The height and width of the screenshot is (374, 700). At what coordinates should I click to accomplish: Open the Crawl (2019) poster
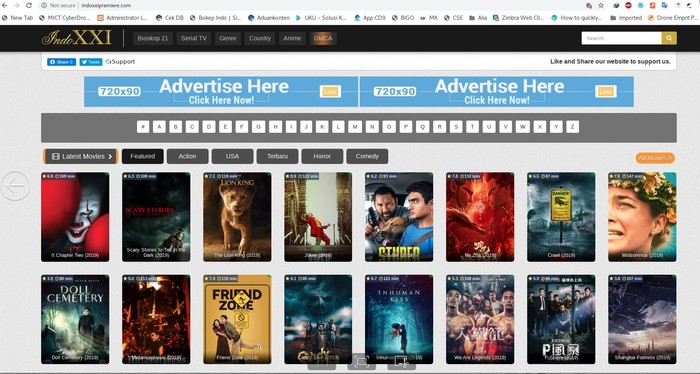point(561,217)
